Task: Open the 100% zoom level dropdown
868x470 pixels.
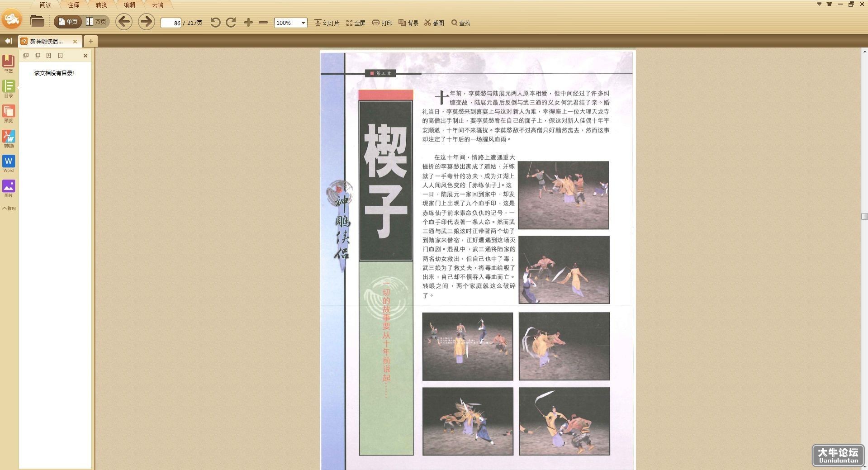Action: coord(291,23)
